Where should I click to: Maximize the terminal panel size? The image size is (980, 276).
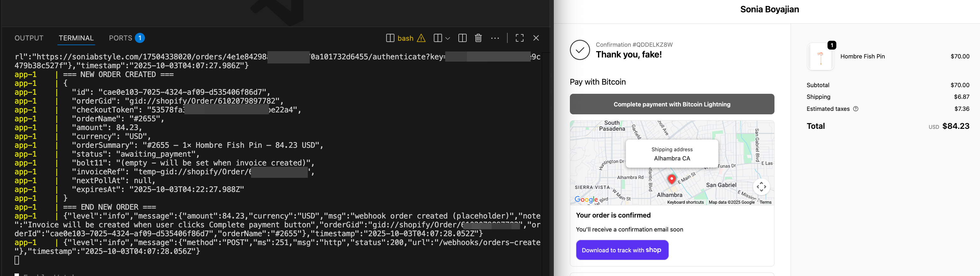tap(519, 38)
